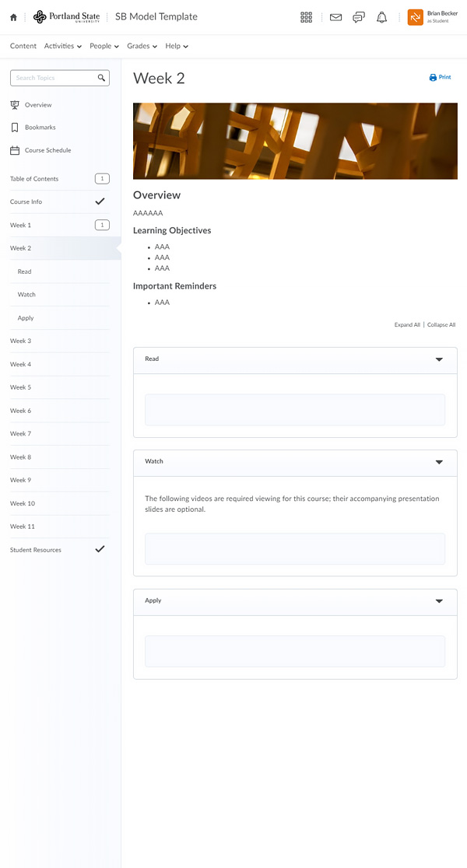Open Course Info label in sidebar

[x=26, y=202]
